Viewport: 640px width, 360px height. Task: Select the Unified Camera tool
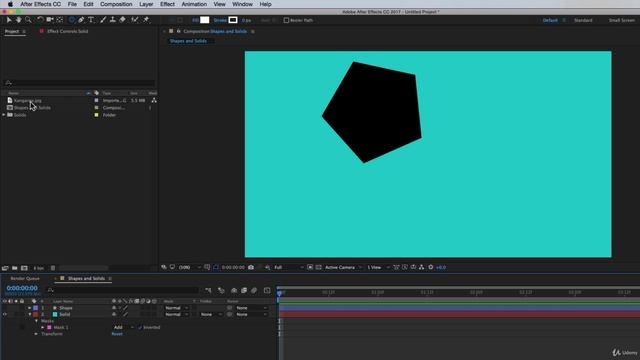pos(50,20)
